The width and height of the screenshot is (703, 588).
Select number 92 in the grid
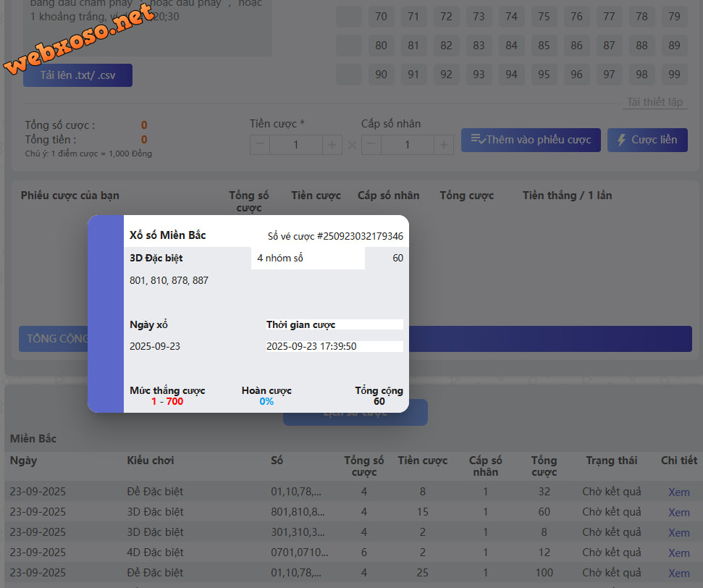[x=446, y=74]
